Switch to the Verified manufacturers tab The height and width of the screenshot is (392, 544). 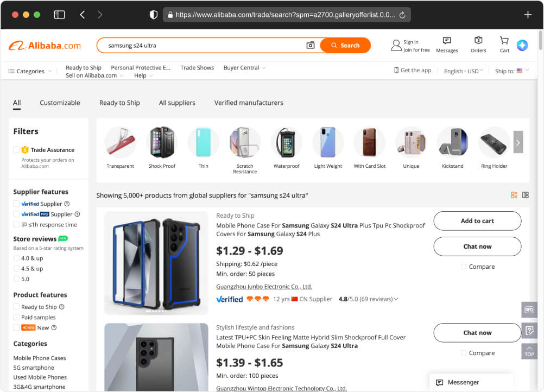249,103
